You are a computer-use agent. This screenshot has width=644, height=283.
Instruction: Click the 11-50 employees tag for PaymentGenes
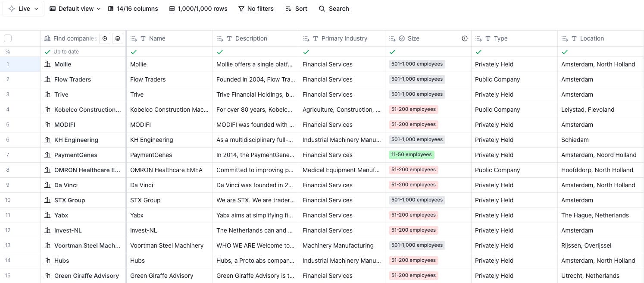[411, 155]
